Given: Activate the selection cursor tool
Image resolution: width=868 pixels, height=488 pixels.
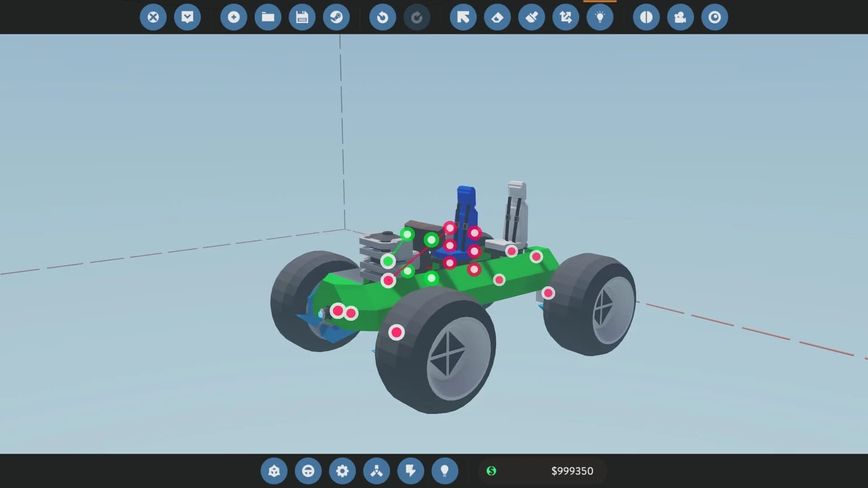Looking at the screenshot, I should [x=462, y=17].
